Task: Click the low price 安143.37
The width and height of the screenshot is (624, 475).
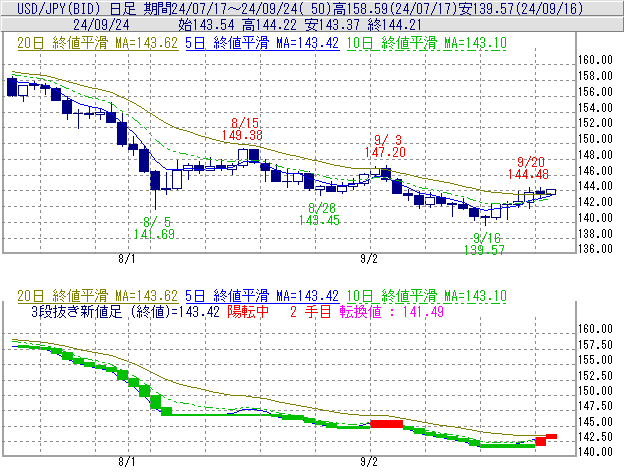Action: (332, 25)
